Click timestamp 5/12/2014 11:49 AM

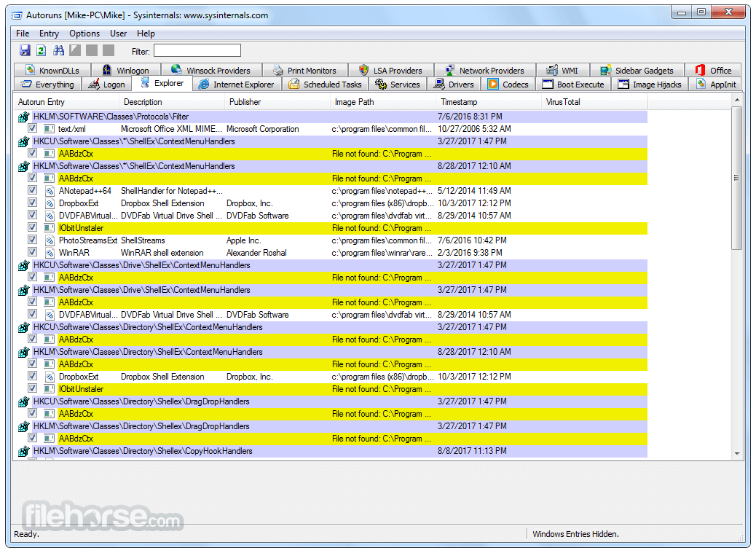point(474,190)
